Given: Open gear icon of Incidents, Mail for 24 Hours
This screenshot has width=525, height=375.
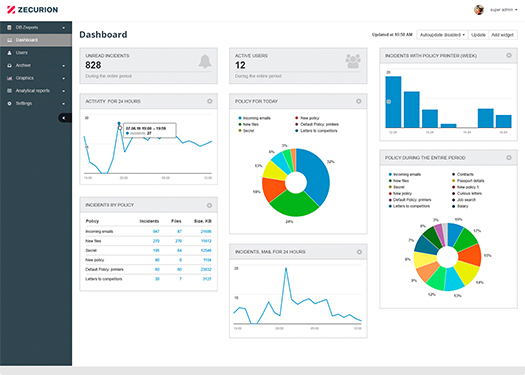Looking at the screenshot, I should [359, 252].
